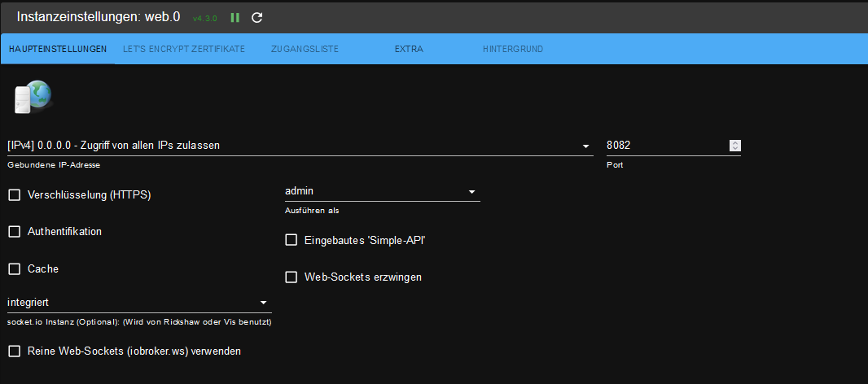
Task: Toggle the Authentifikation checkbox
Action: point(15,232)
